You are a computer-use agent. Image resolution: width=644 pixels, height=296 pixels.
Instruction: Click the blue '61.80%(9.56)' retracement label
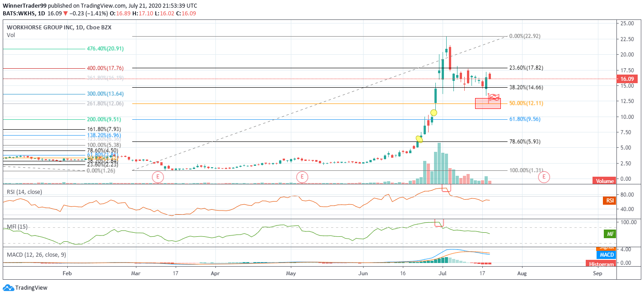click(x=525, y=119)
